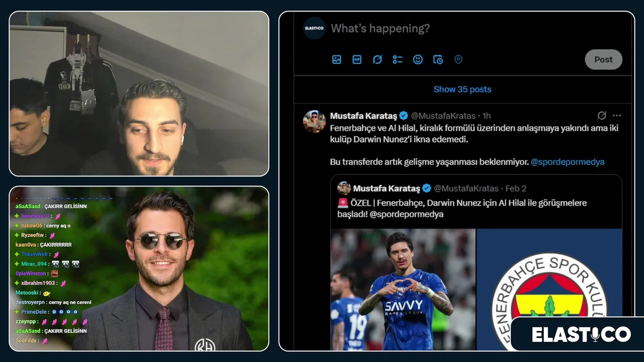Click the Grok enhance icon in composer
Screen dimensions: 644x362
pos(377,59)
